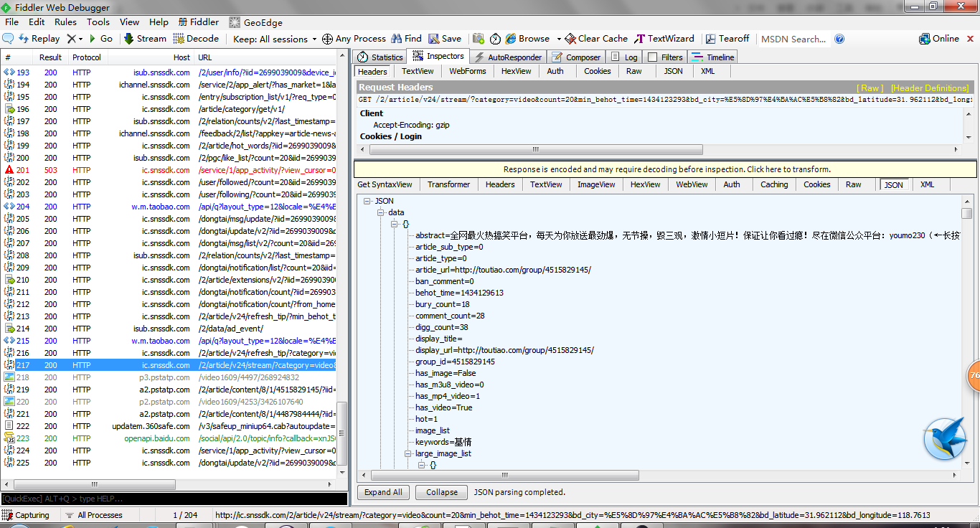Open the Tools menu
The height and width of the screenshot is (528, 980).
[x=98, y=22]
